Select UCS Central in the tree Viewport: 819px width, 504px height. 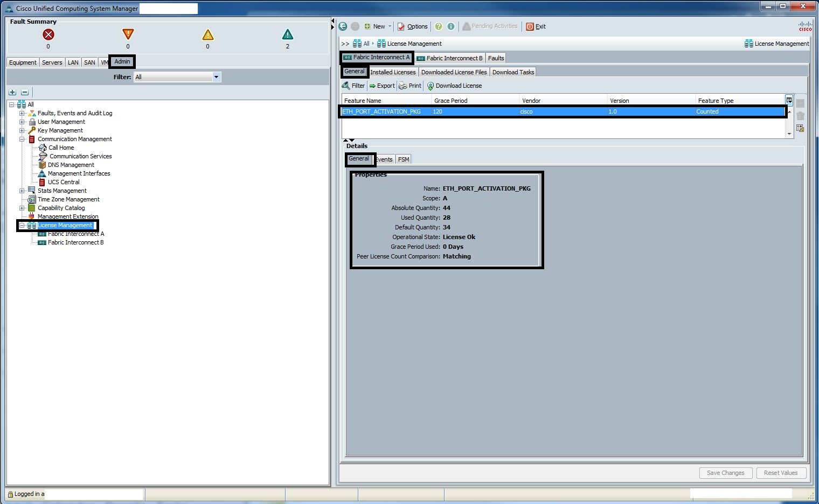click(63, 182)
